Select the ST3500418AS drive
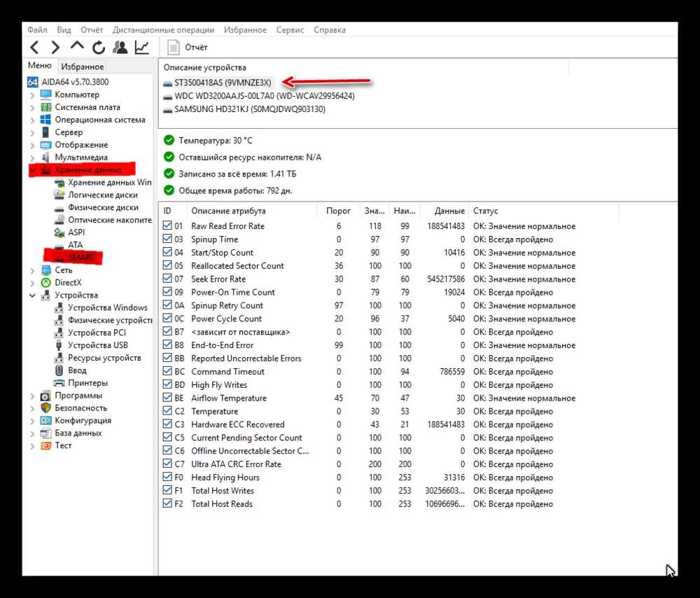700x598 pixels. [218, 83]
